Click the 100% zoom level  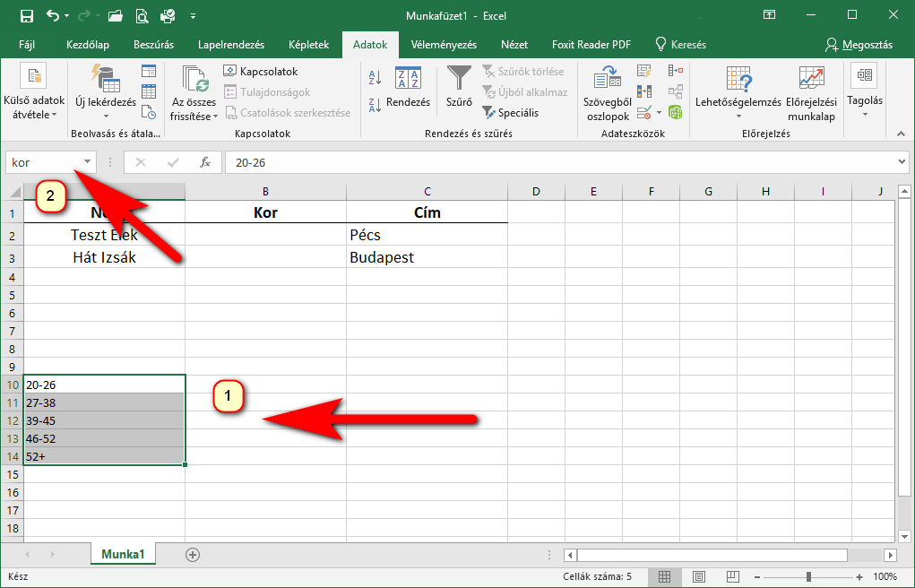tap(885, 577)
